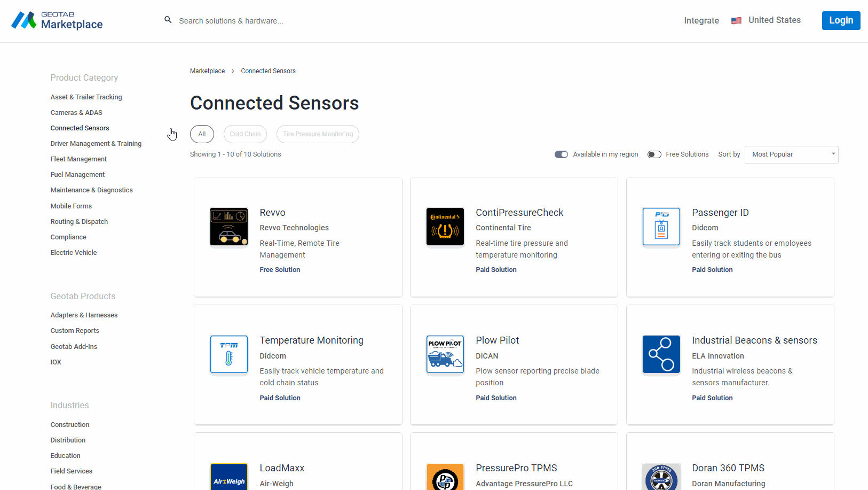Screen dimensions: 868x490
Task: Open the Marketplace breadcrumb link
Action: [x=207, y=71]
